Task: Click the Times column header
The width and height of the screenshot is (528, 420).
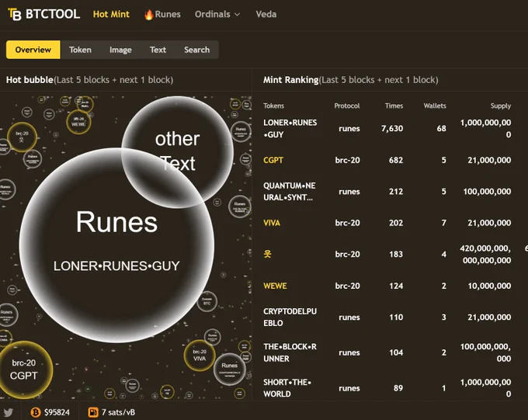Action: click(394, 106)
